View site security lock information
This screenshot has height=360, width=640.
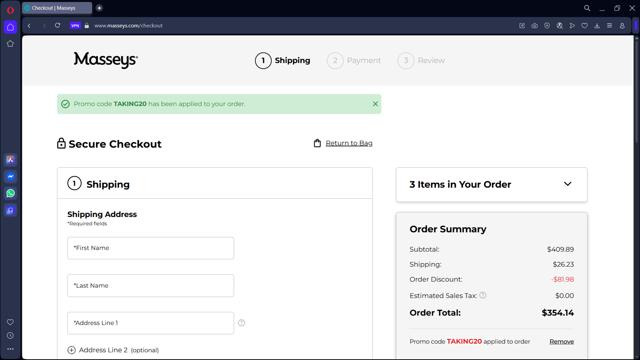tap(87, 26)
